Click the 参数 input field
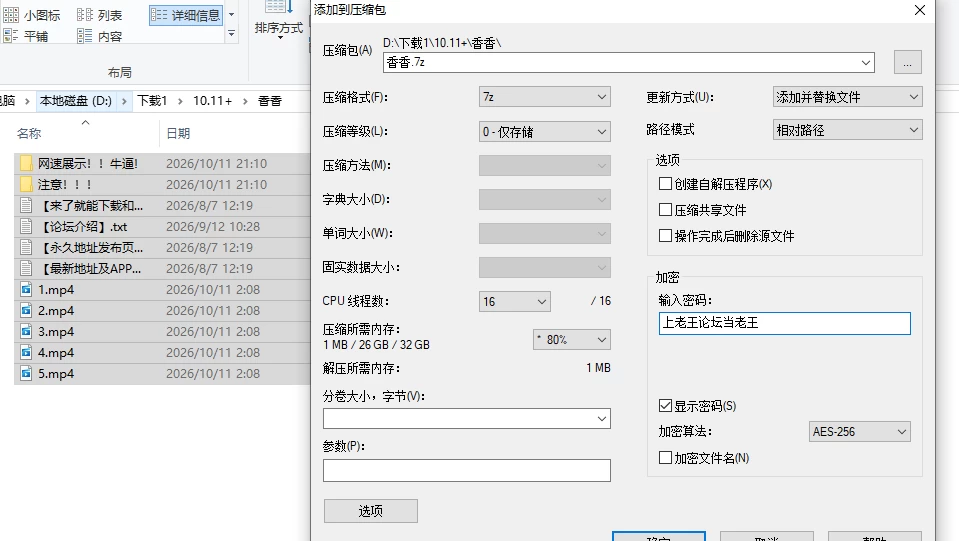 [x=467, y=470]
